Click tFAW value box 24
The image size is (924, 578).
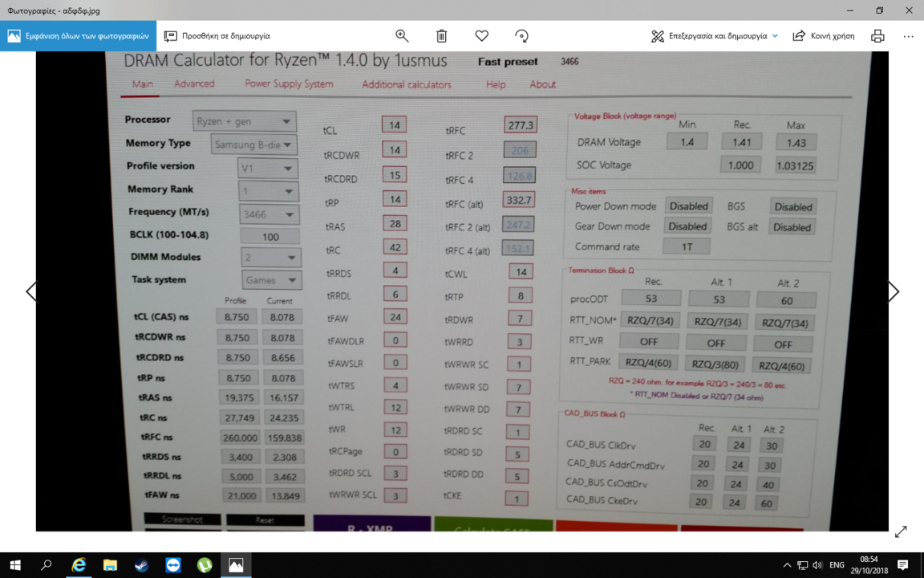click(x=395, y=317)
